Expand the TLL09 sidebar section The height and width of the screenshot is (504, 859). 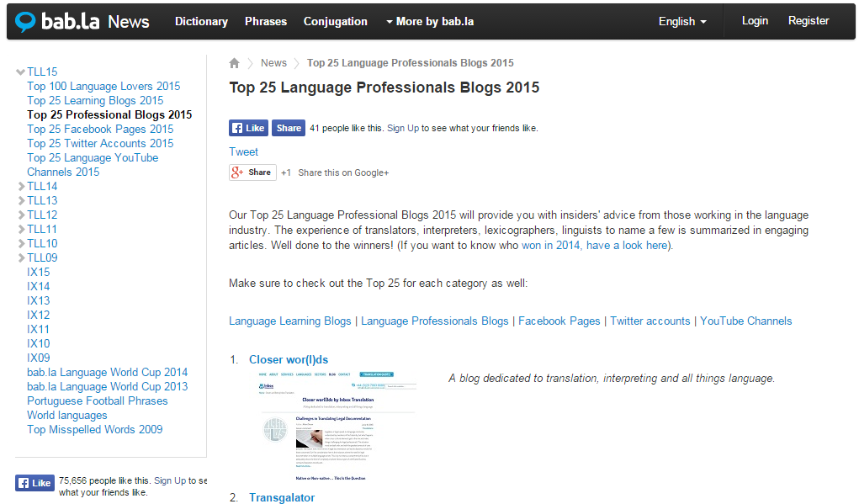pyautogui.click(x=21, y=258)
